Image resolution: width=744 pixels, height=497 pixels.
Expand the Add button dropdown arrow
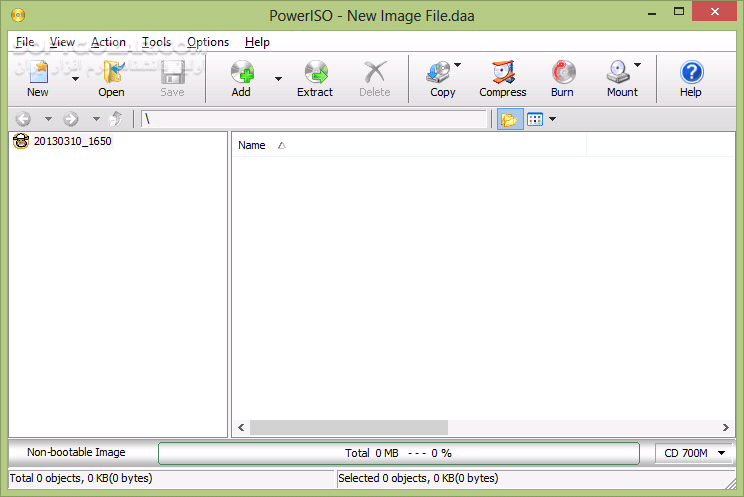279,79
